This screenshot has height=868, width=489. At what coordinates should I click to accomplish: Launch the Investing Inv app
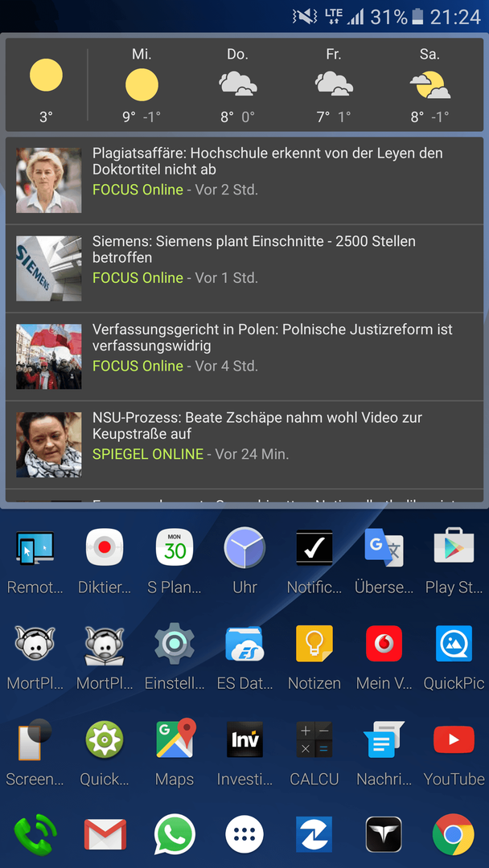[x=244, y=739]
